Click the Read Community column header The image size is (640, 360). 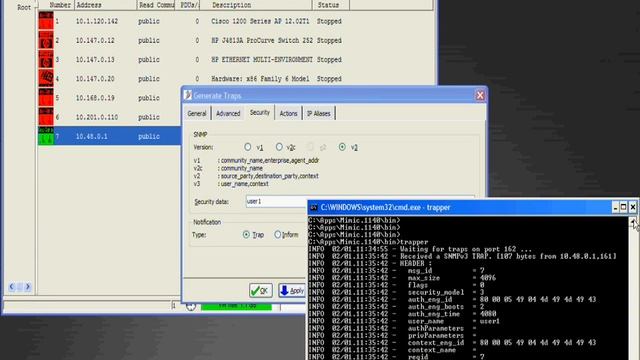click(x=157, y=5)
